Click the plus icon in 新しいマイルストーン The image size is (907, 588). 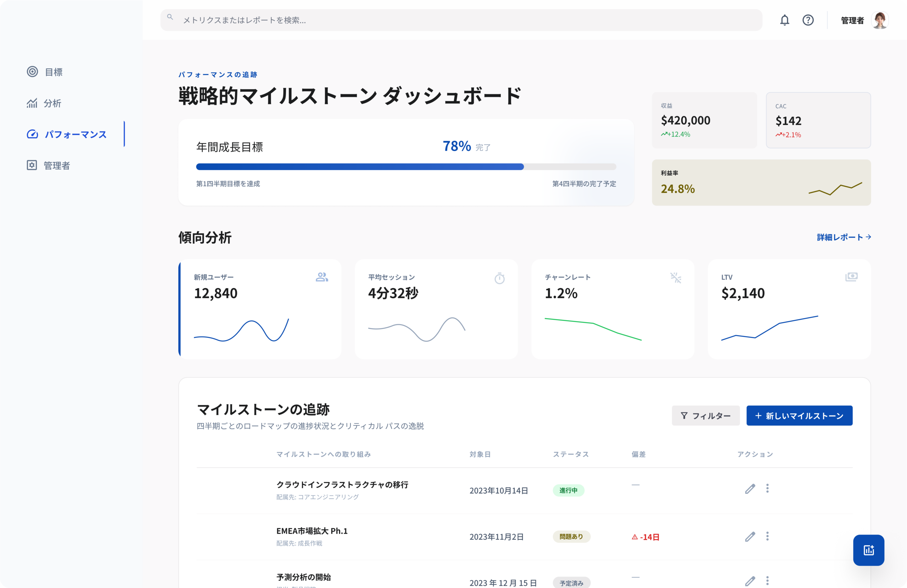[758, 415]
